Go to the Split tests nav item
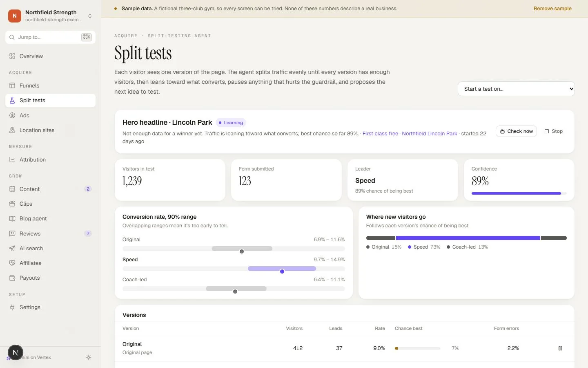Viewport: 588px width, 368px height. click(x=51, y=101)
